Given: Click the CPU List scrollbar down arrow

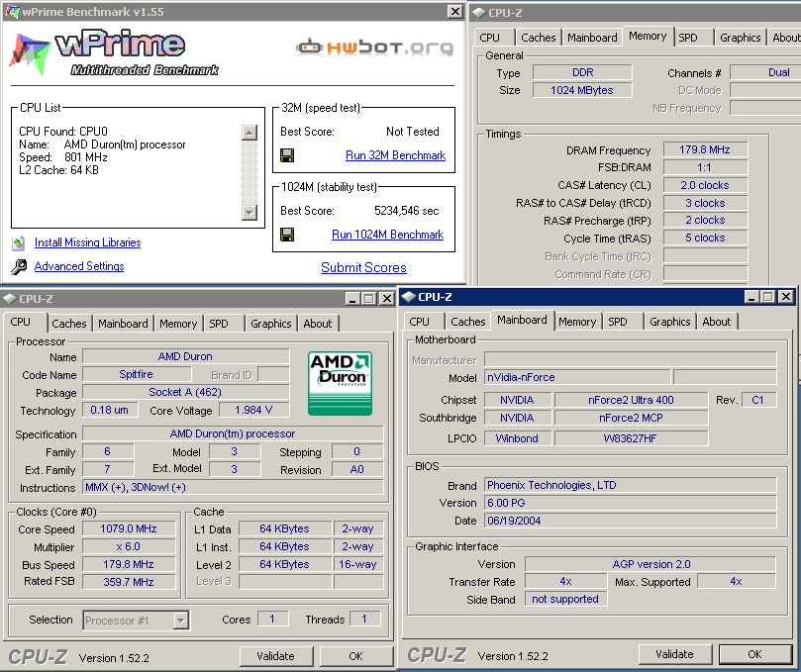Looking at the screenshot, I should click(x=250, y=212).
